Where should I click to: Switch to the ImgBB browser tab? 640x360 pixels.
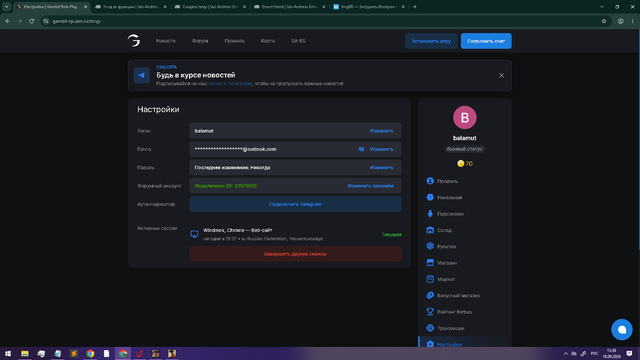pos(369,7)
